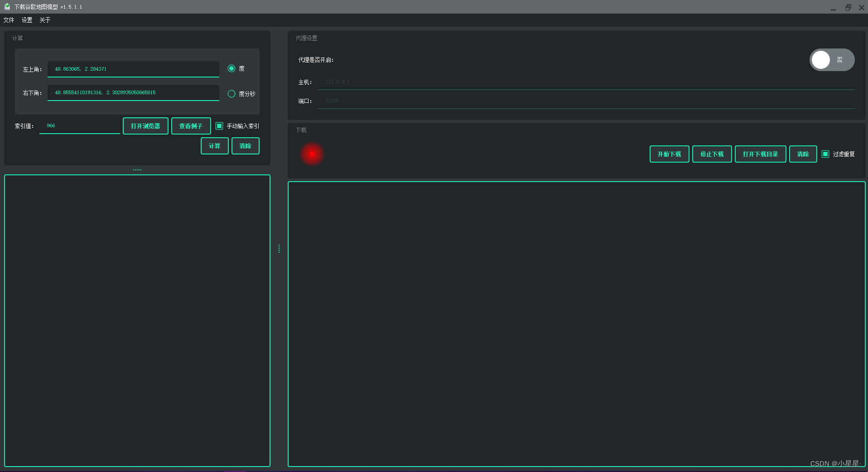
Task: Click the 打开下载目录 button
Action: pos(760,154)
